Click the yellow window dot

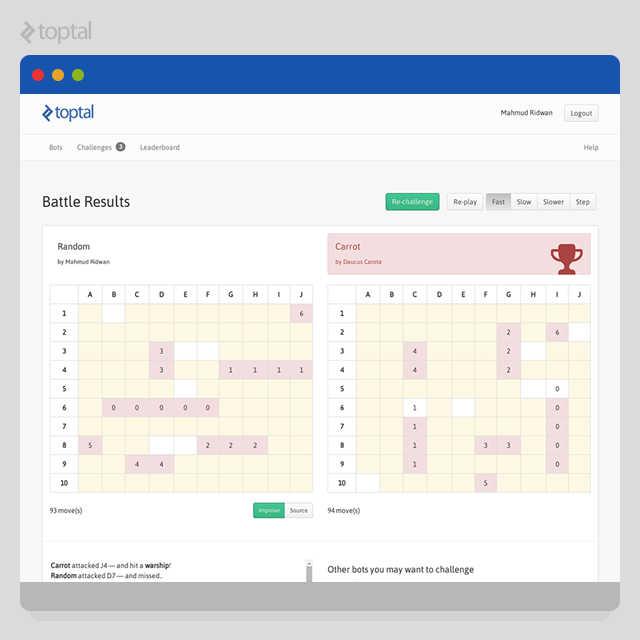pos(58,75)
